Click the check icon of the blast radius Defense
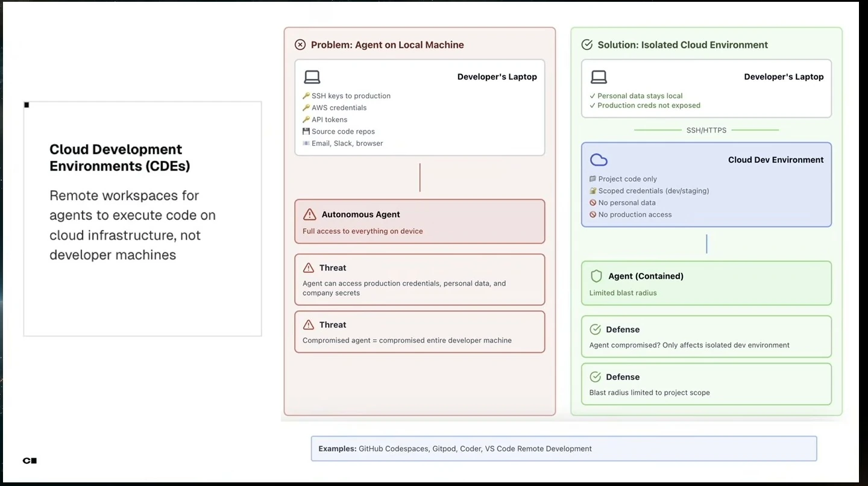This screenshot has height=486, width=868. (x=596, y=377)
